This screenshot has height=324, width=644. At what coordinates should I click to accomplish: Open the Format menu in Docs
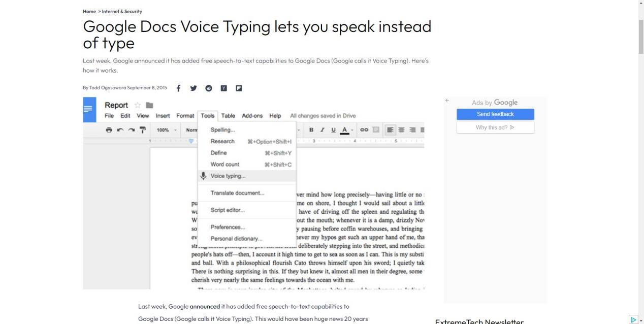pos(185,116)
